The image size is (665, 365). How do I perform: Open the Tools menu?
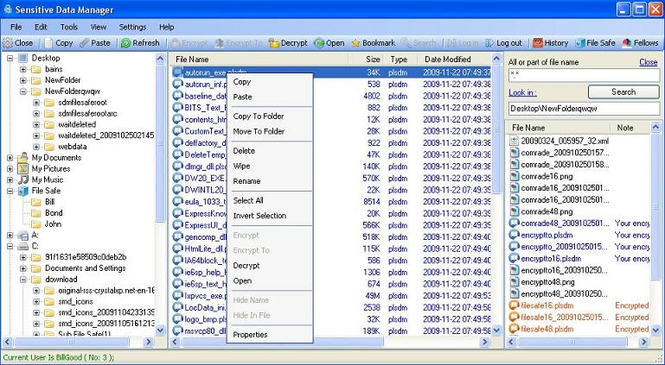pos(69,27)
